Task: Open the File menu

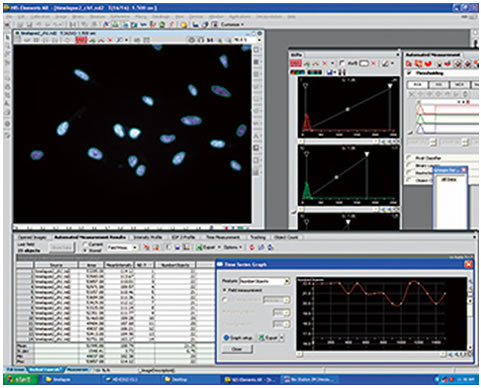Action: [x=10, y=16]
